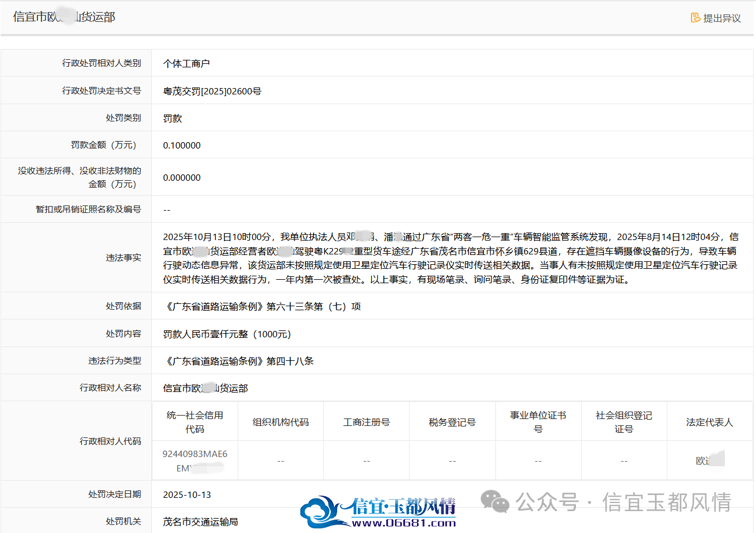Click the 组织机构代码 column header
Viewport: 756px width, 533px height.
pyautogui.click(x=281, y=422)
